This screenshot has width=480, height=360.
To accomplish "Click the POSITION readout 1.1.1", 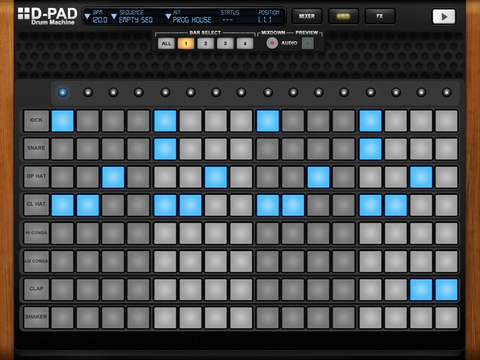I will [265, 20].
